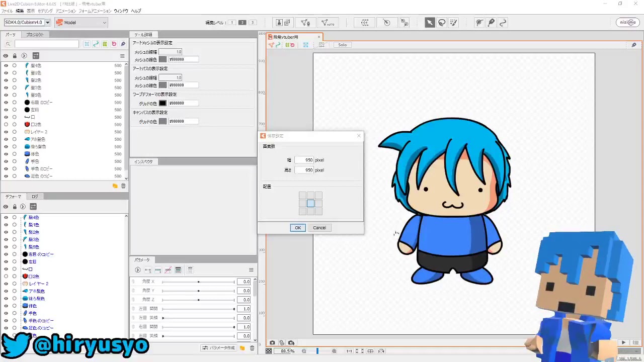
Task: Hide the 髪4色 part in parts panel
Action: click(x=6, y=65)
